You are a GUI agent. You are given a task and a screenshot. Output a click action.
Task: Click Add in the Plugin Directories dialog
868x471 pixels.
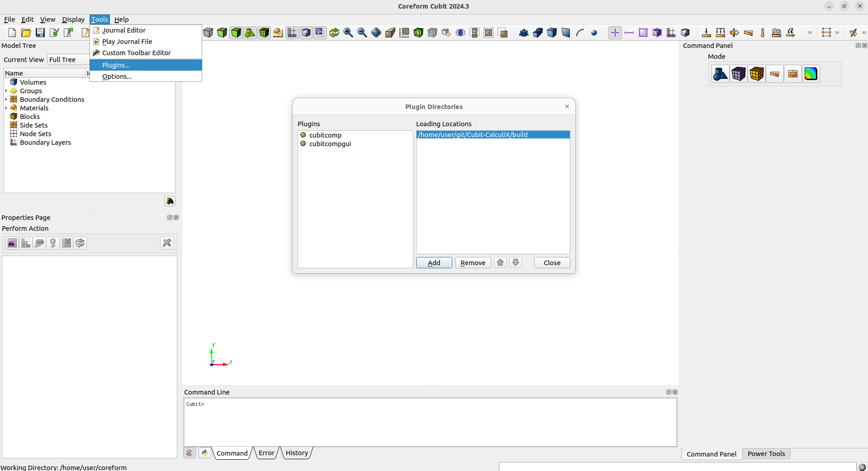tap(433, 262)
